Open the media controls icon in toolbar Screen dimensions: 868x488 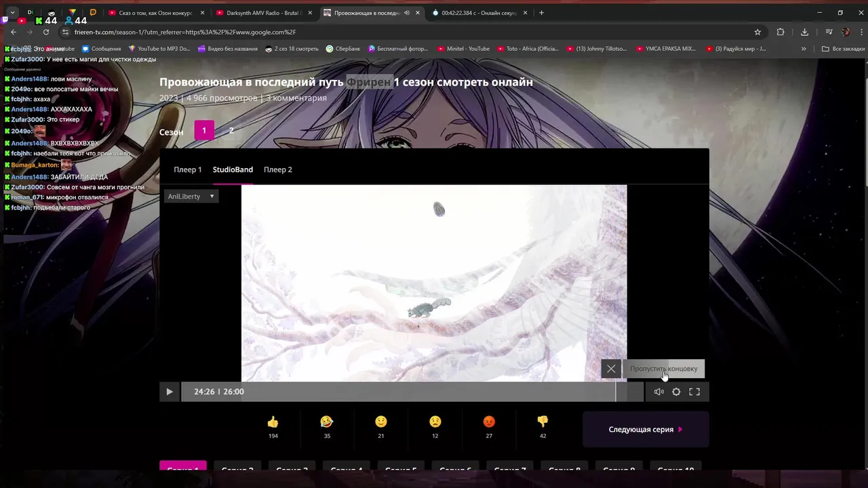point(829,32)
